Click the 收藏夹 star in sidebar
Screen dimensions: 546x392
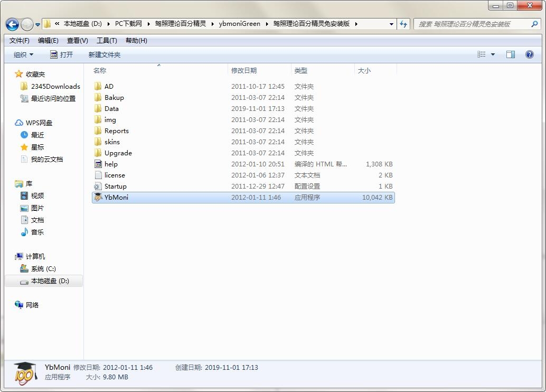18,74
